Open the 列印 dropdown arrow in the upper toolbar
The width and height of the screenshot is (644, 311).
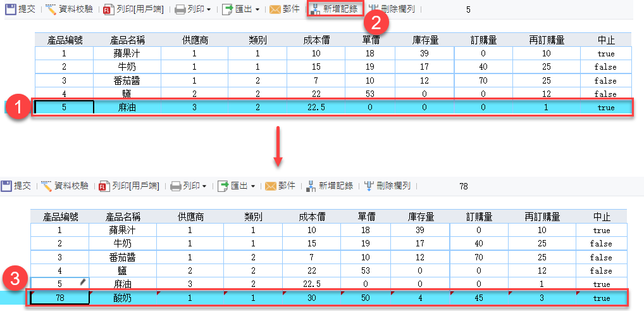click(209, 10)
